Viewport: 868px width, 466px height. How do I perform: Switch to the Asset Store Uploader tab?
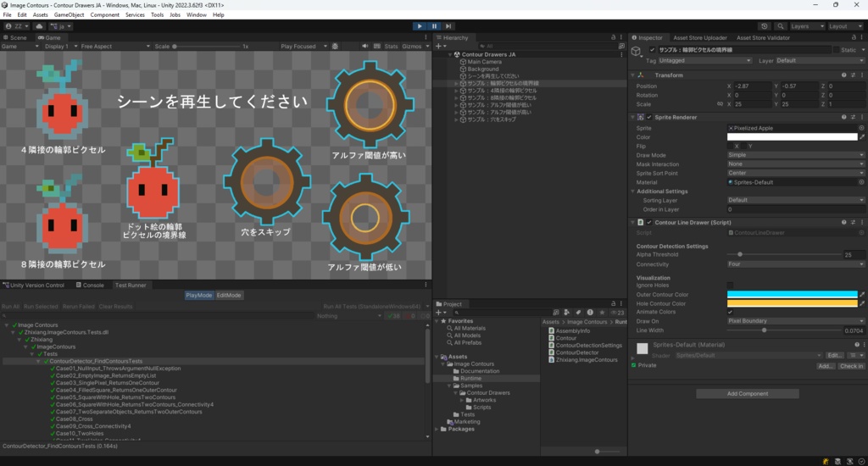[x=699, y=37]
